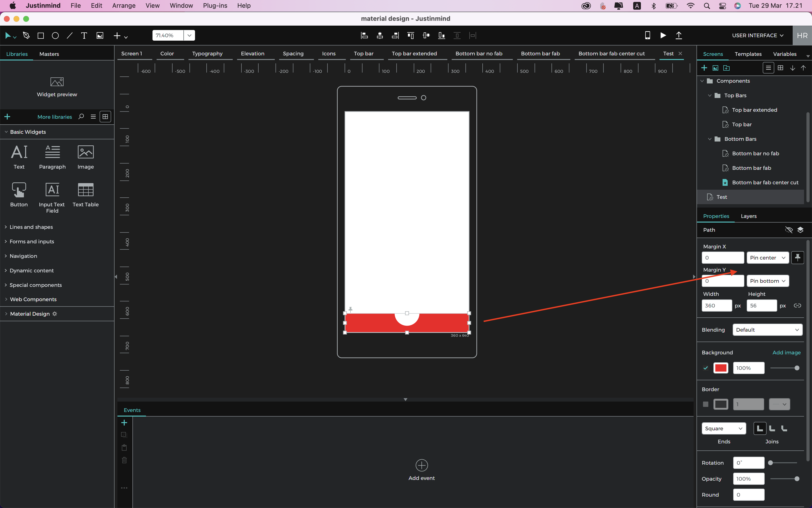The width and height of the screenshot is (812, 508).
Task: Align selection to top edge
Action: click(411, 35)
